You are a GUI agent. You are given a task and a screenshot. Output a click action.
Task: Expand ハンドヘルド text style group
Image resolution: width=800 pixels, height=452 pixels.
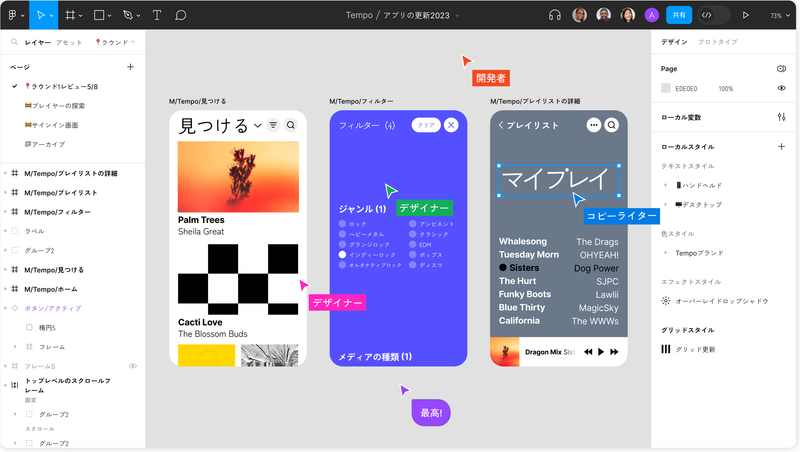click(665, 185)
